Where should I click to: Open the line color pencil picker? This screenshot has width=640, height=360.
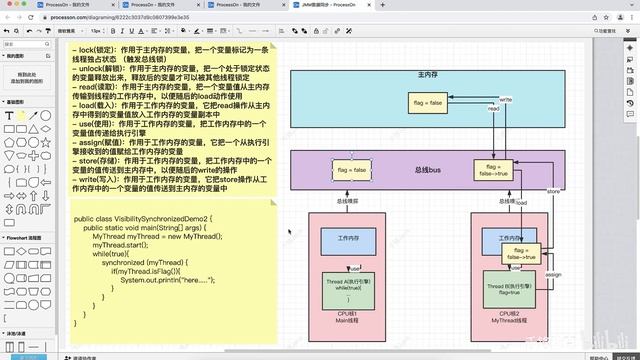click(197, 31)
